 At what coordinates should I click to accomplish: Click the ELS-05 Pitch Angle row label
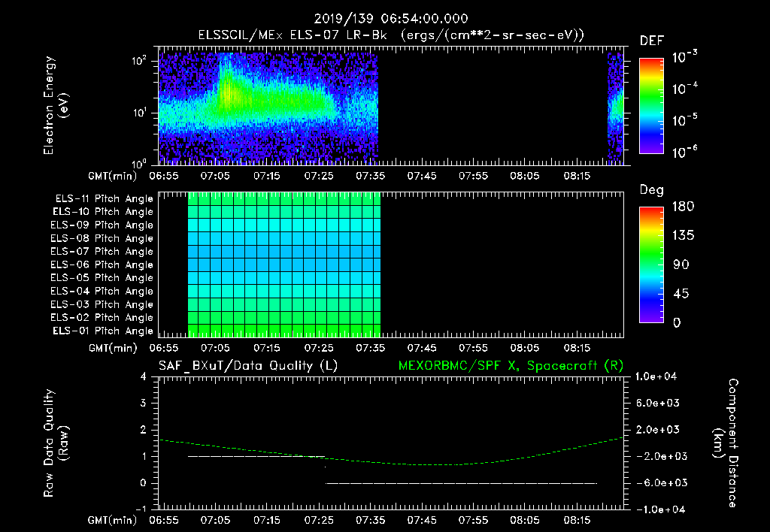102,278
